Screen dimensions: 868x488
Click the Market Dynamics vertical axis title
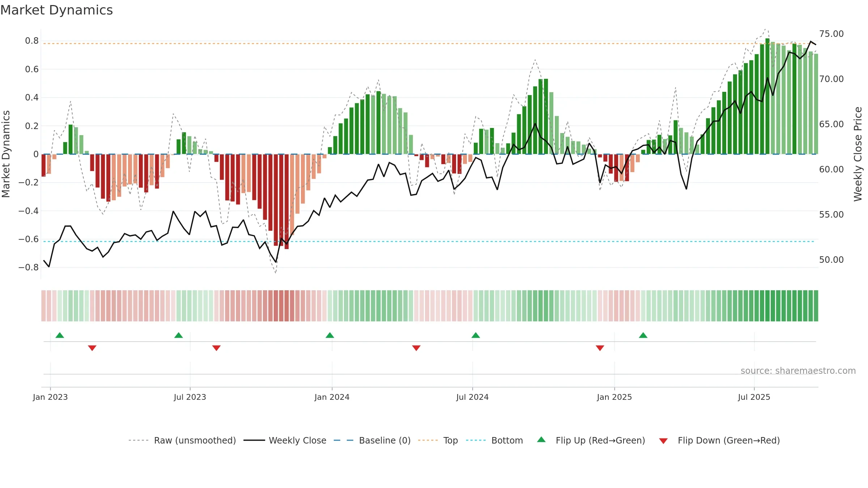point(6,154)
